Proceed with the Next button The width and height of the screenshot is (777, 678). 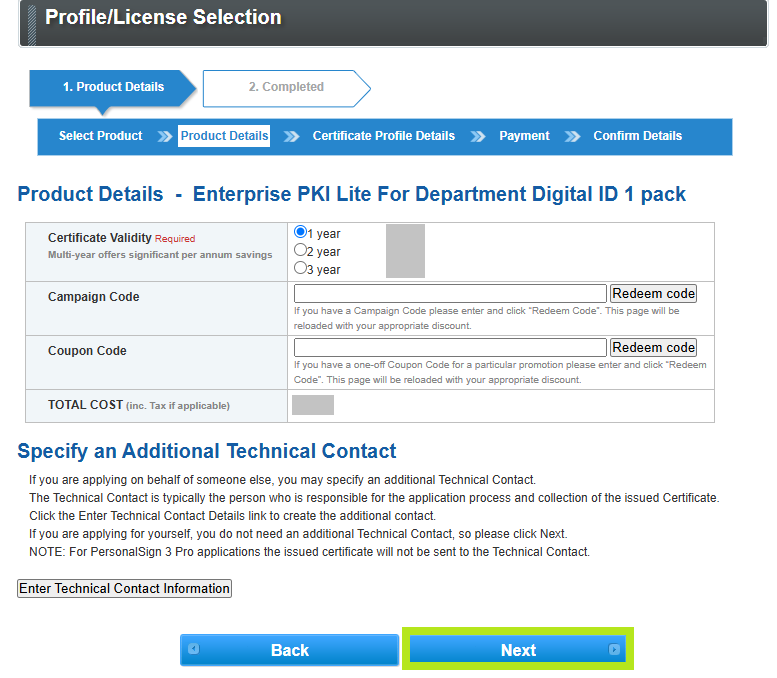(x=518, y=650)
